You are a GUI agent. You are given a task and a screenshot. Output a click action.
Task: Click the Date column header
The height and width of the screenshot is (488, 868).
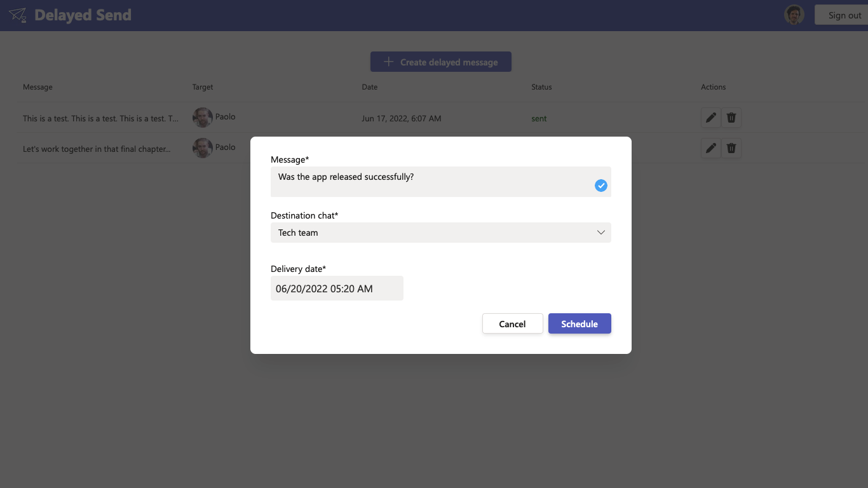click(x=370, y=87)
